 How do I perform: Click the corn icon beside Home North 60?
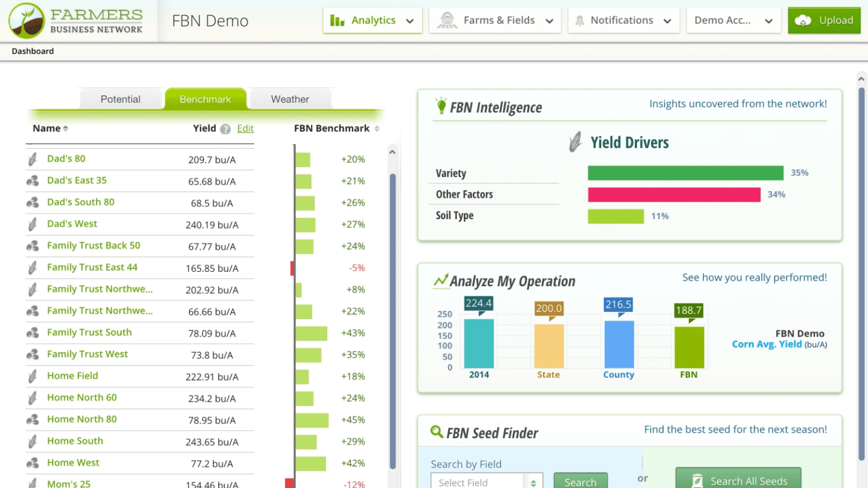pyautogui.click(x=33, y=397)
